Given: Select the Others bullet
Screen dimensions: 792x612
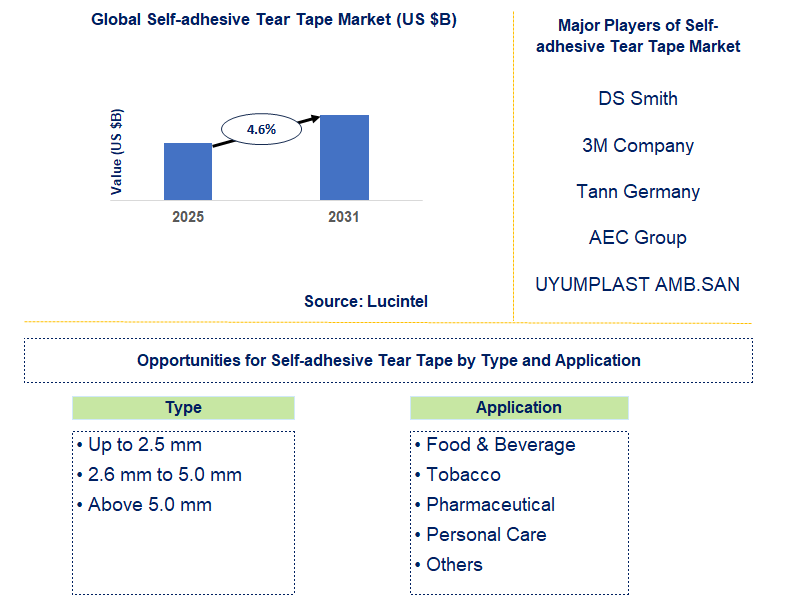Looking at the screenshot, I should point(449,565).
